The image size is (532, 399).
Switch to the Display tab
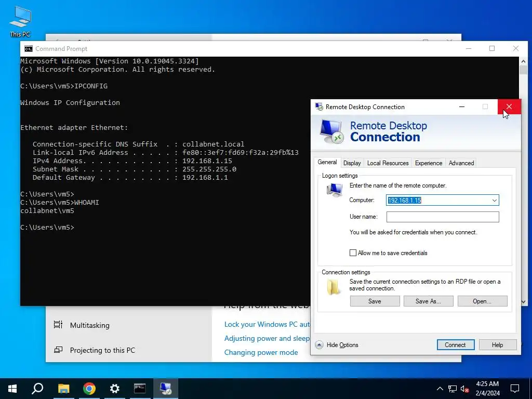[352, 163]
